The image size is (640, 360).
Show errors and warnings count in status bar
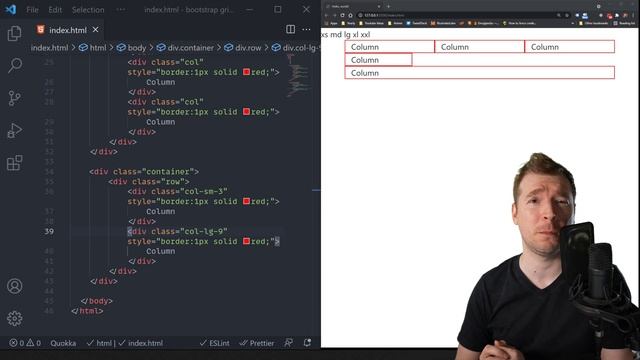pyautogui.click(x=25, y=343)
